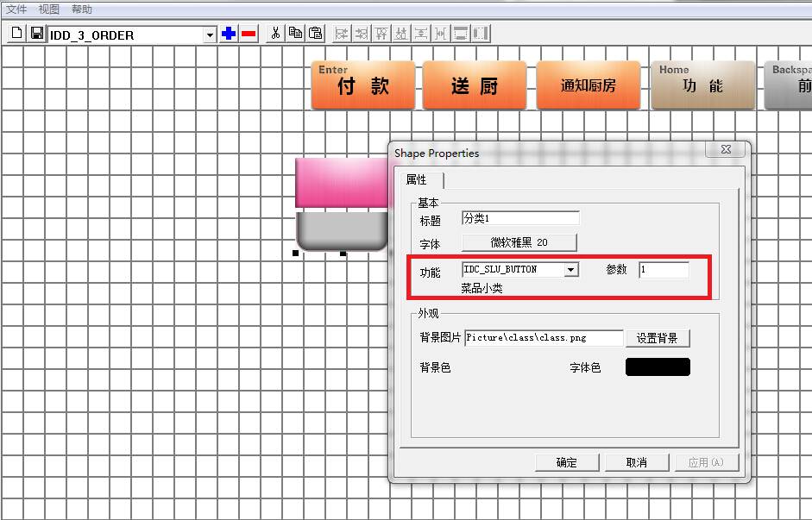Click the 参数 input field
812x520 pixels.
point(664,270)
